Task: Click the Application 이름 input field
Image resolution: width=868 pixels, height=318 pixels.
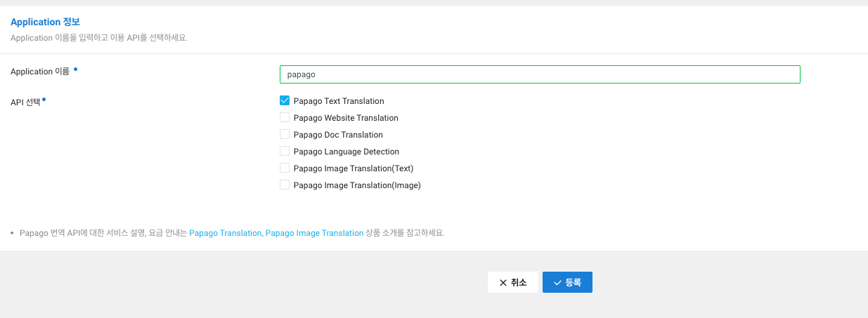Action: click(x=540, y=74)
